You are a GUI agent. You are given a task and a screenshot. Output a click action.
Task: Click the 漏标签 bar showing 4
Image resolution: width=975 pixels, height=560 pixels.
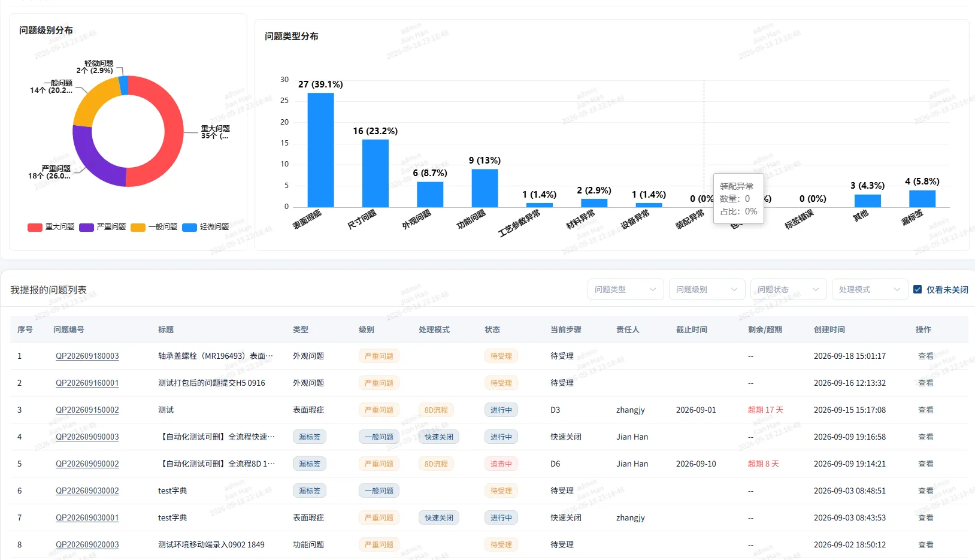922,199
